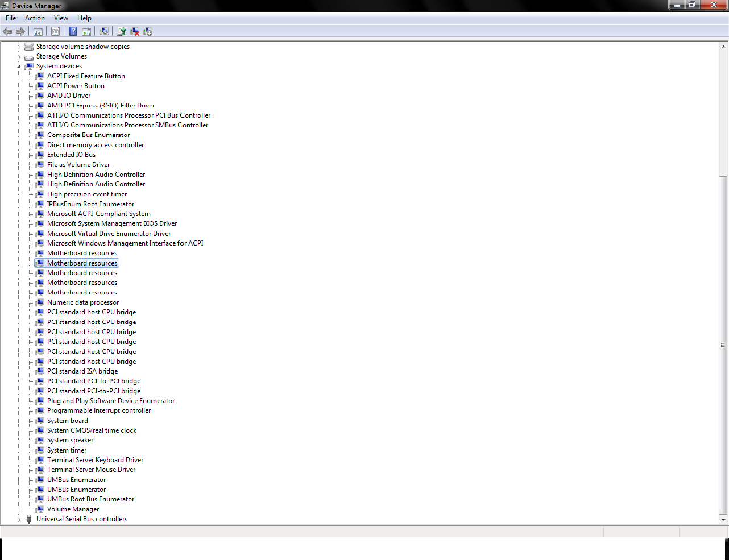Select Programmable interrupt controller
Viewport: 729px width, 560px height.
click(99, 410)
